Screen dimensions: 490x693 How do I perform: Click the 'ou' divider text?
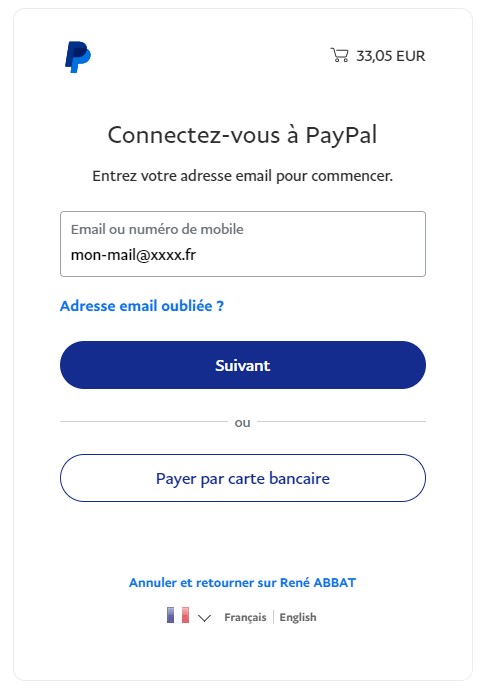coord(242,423)
